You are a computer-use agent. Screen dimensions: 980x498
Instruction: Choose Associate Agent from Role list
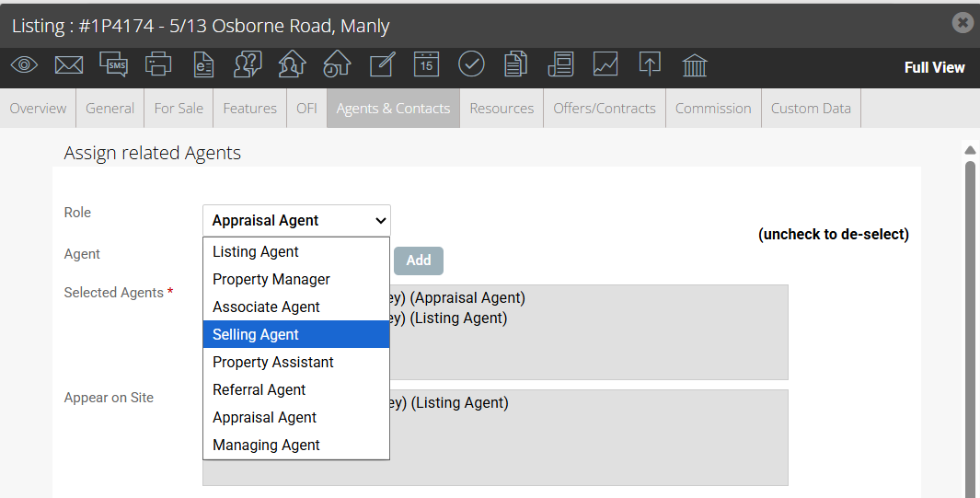(x=296, y=307)
